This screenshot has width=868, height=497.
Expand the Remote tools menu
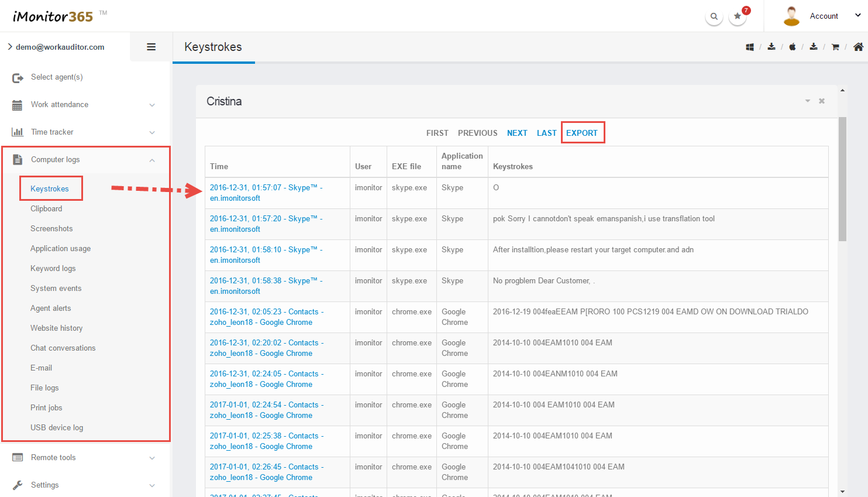point(152,458)
